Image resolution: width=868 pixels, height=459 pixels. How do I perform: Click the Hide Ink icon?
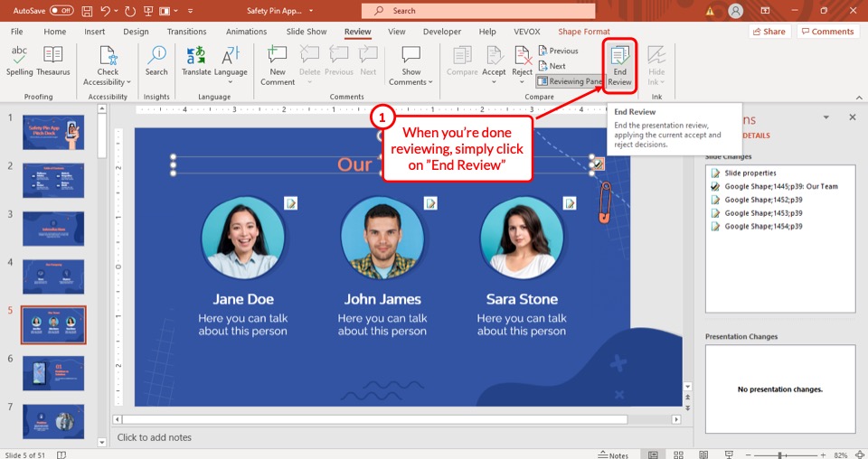656,55
